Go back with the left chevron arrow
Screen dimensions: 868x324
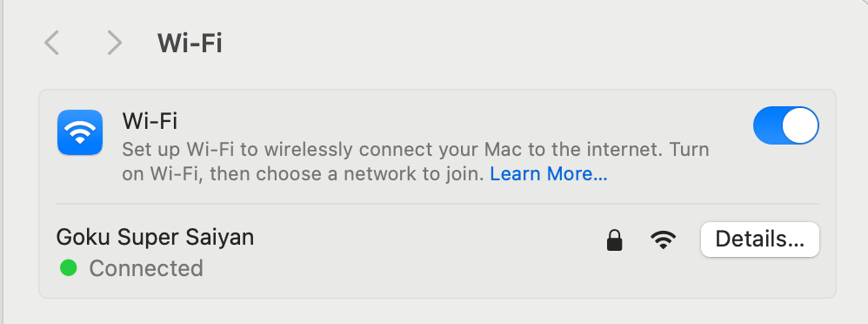point(51,43)
